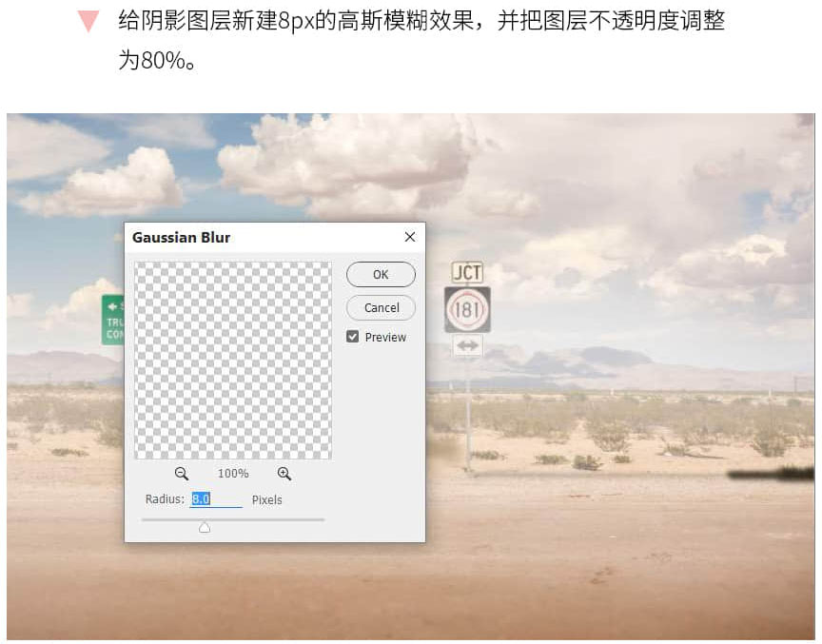Cancel the Gaussian Blur dialog
This screenshot has height=644, width=822.
[x=381, y=307]
